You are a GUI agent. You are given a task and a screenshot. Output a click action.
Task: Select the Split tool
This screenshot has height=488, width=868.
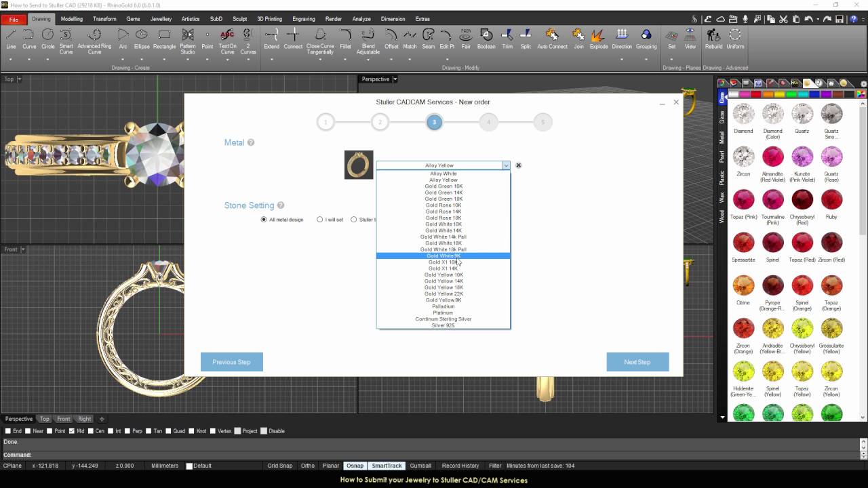[526, 39]
